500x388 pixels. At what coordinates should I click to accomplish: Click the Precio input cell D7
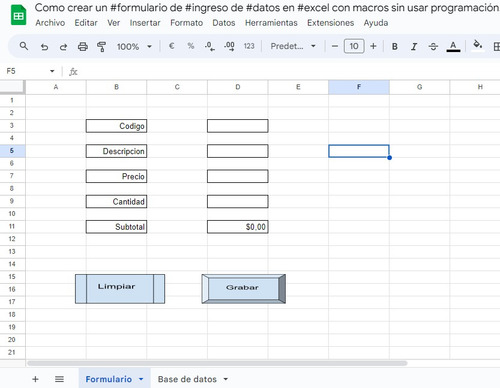[237, 176]
